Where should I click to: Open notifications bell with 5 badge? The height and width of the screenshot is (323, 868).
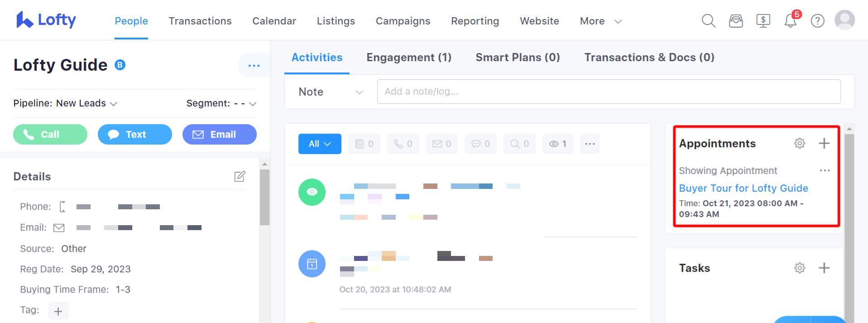pyautogui.click(x=791, y=20)
